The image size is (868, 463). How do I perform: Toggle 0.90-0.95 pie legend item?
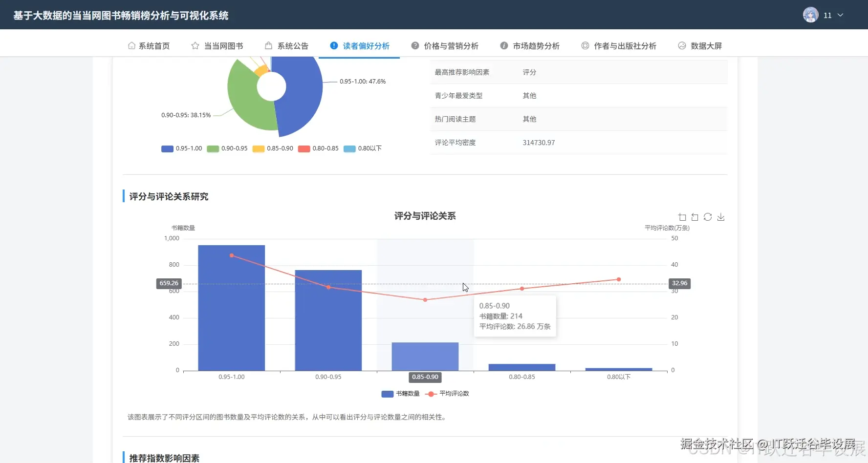(x=227, y=148)
